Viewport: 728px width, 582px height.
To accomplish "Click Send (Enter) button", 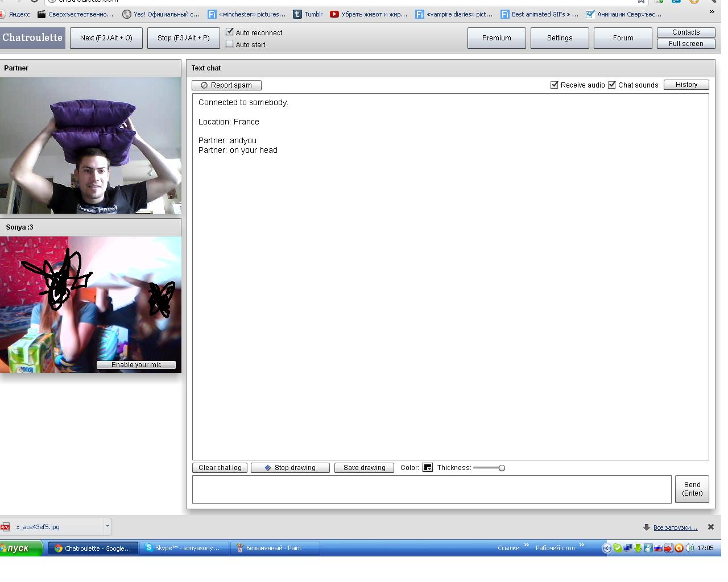I will coord(692,489).
